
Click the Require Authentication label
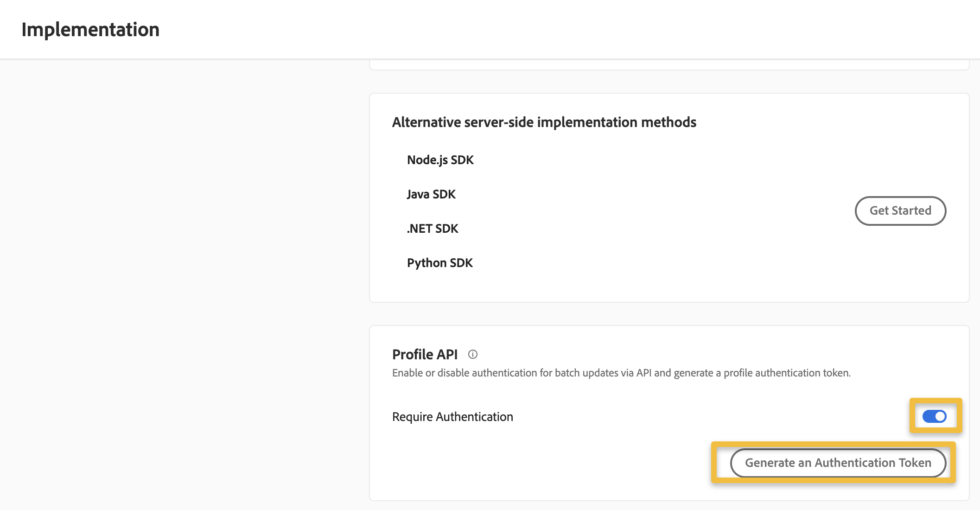(452, 417)
